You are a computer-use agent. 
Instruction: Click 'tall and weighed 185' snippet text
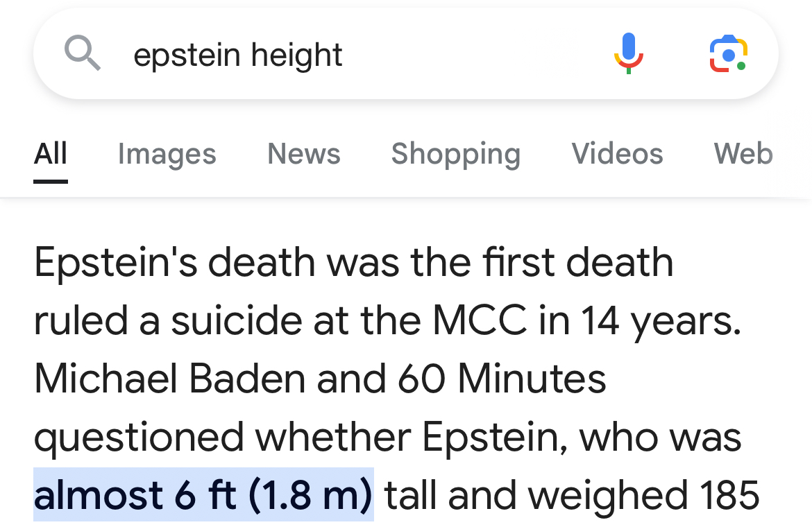click(x=572, y=495)
